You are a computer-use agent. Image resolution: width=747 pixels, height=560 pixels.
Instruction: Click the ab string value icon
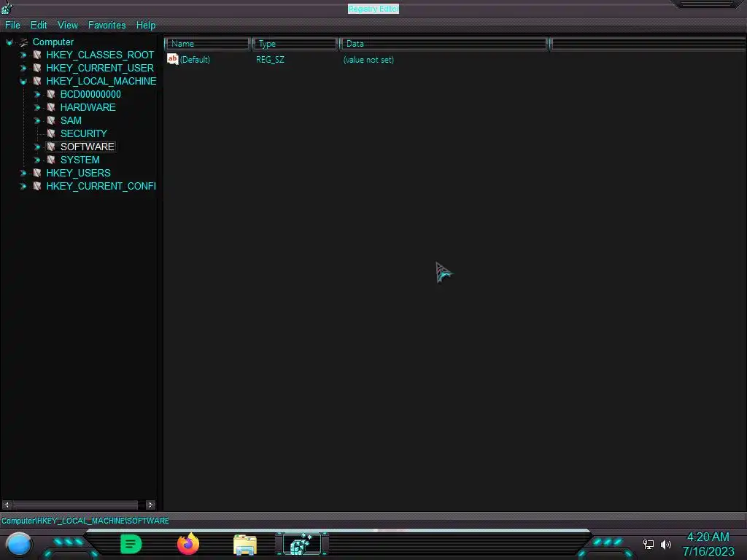172,60
